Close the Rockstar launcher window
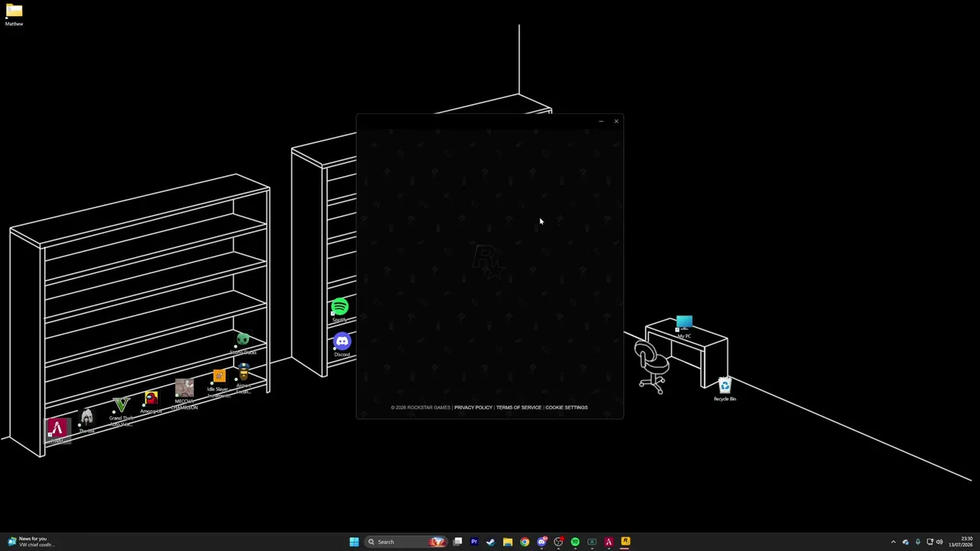The height and width of the screenshot is (551, 980). (616, 121)
